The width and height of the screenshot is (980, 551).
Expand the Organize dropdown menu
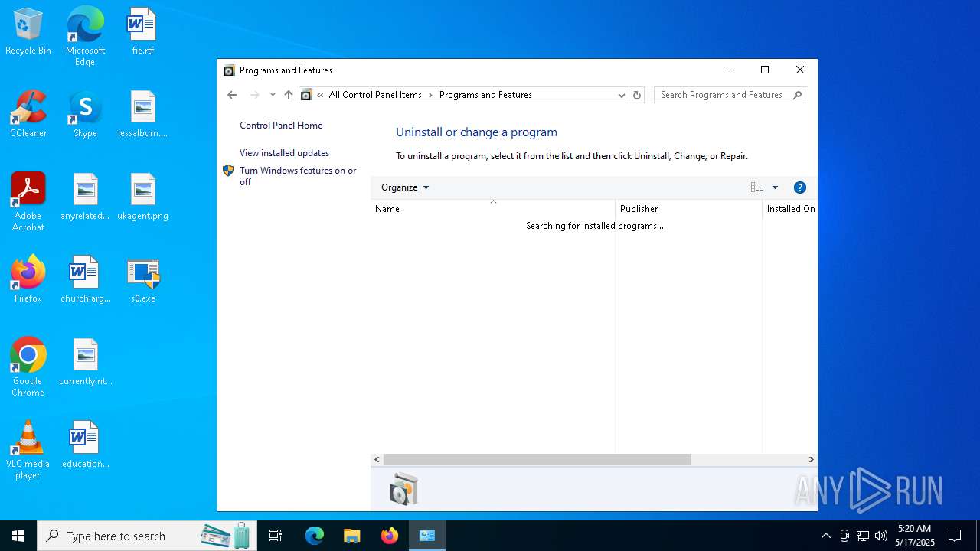pyautogui.click(x=405, y=187)
